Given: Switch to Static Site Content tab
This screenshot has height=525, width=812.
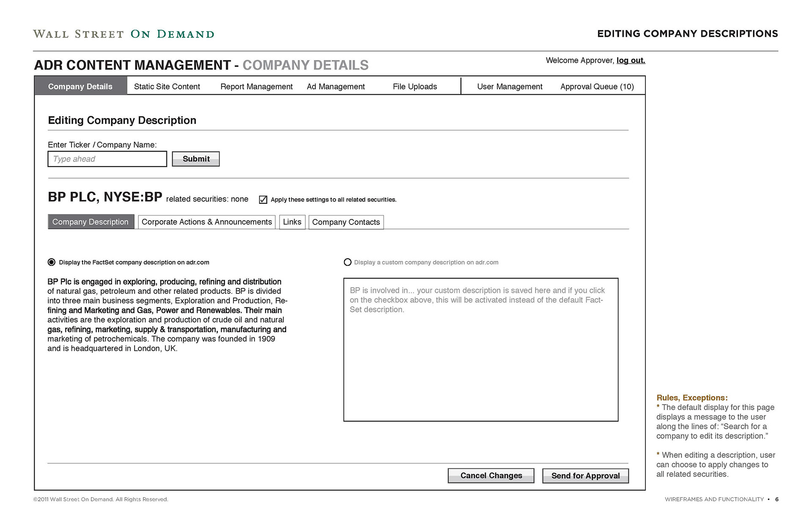Looking at the screenshot, I should pyautogui.click(x=167, y=87).
